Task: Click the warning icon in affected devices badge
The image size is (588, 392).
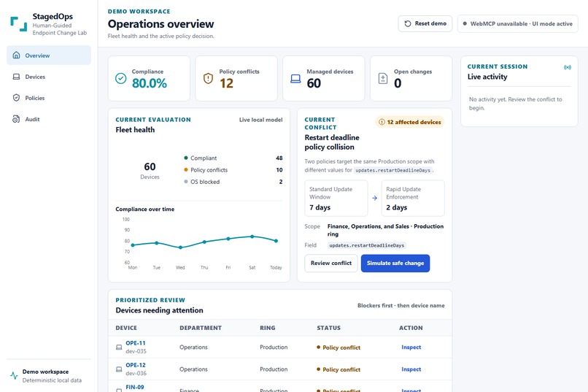Action: (x=382, y=122)
